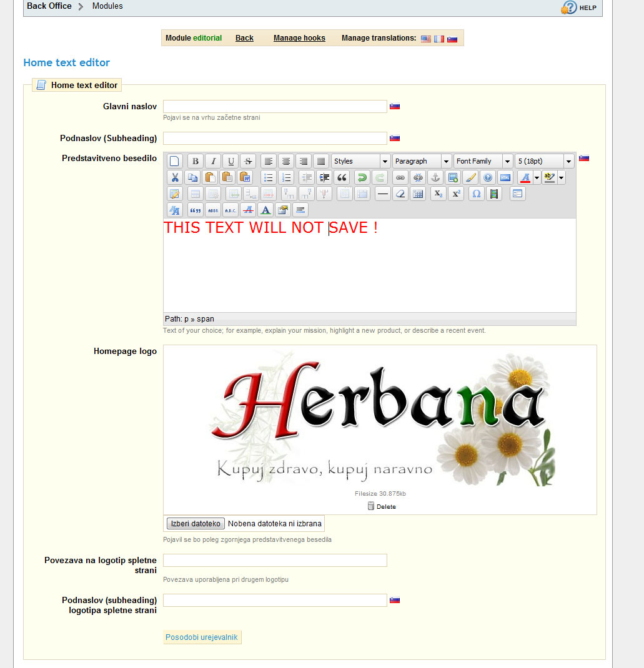Click the Cut scissors icon
Screen dimensions: 644x668
(x=174, y=177)
